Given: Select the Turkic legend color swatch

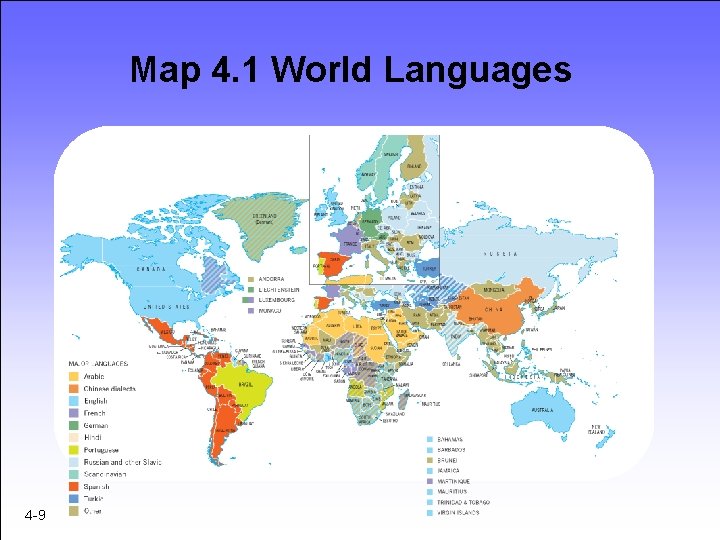Looking at the screenshot, I should 73,499.
